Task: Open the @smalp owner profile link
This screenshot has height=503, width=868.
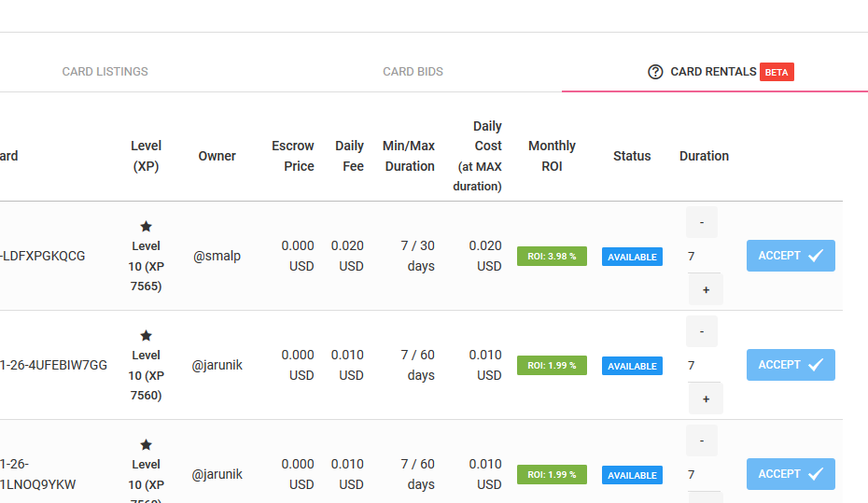Action: point(217,257)
